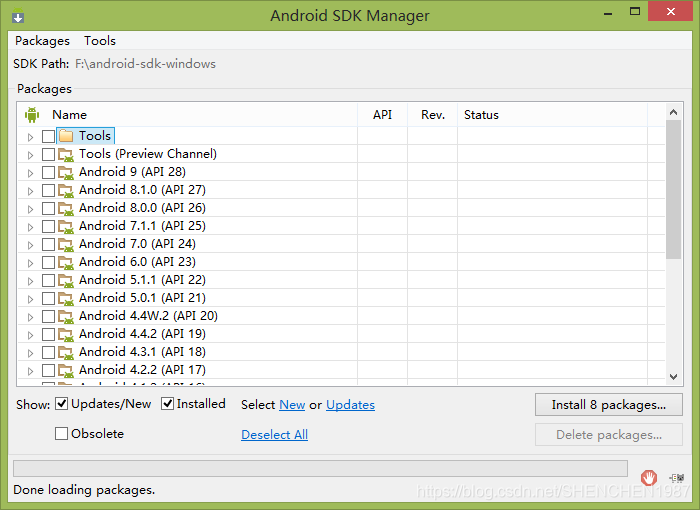
Task: Minimize the Android SDK Manager window
Action: coord(608,13)
